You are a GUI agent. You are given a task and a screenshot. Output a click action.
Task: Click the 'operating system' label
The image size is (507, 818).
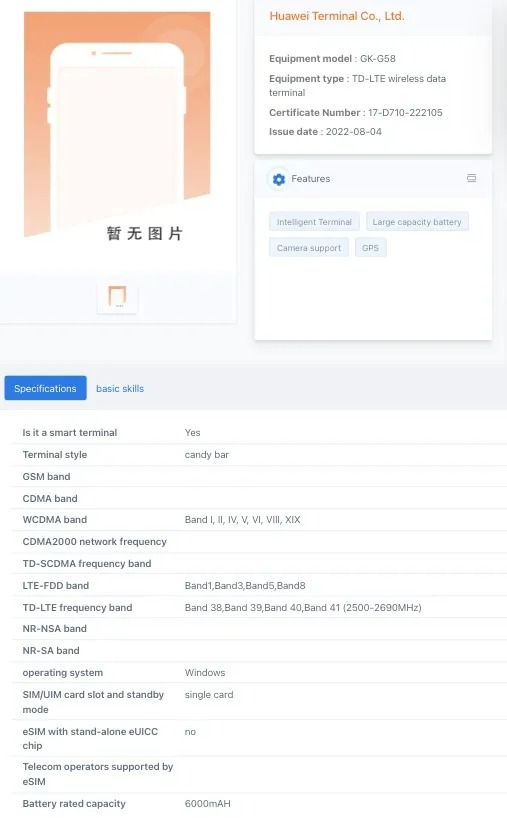[63, 672]
